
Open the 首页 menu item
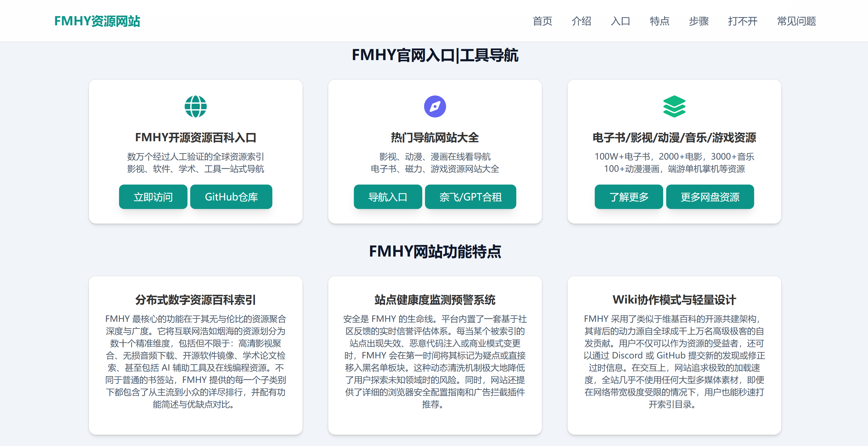[543, 21]
